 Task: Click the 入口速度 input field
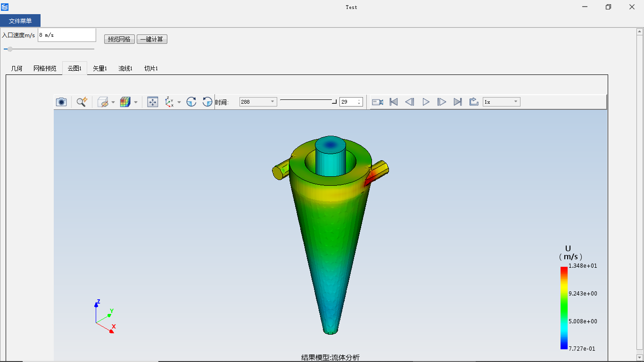click(67, 35)
